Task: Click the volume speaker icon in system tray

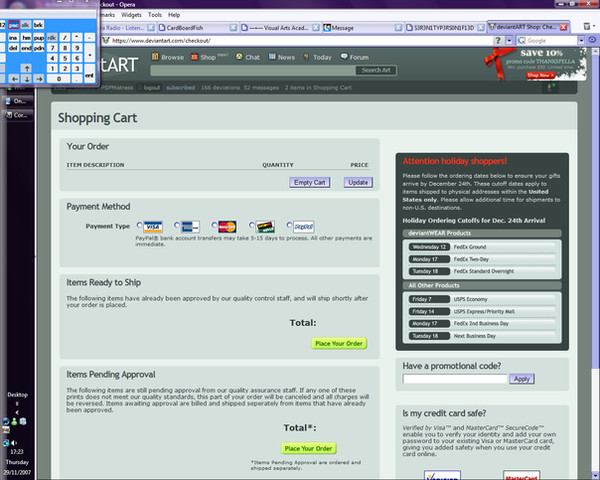Action: pos(15,443)
